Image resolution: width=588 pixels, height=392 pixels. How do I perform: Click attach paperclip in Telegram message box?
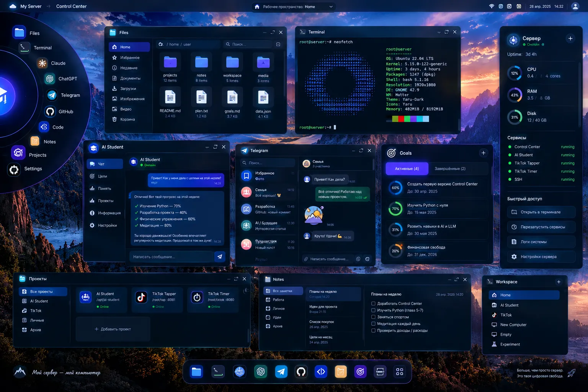coord(306,259)
